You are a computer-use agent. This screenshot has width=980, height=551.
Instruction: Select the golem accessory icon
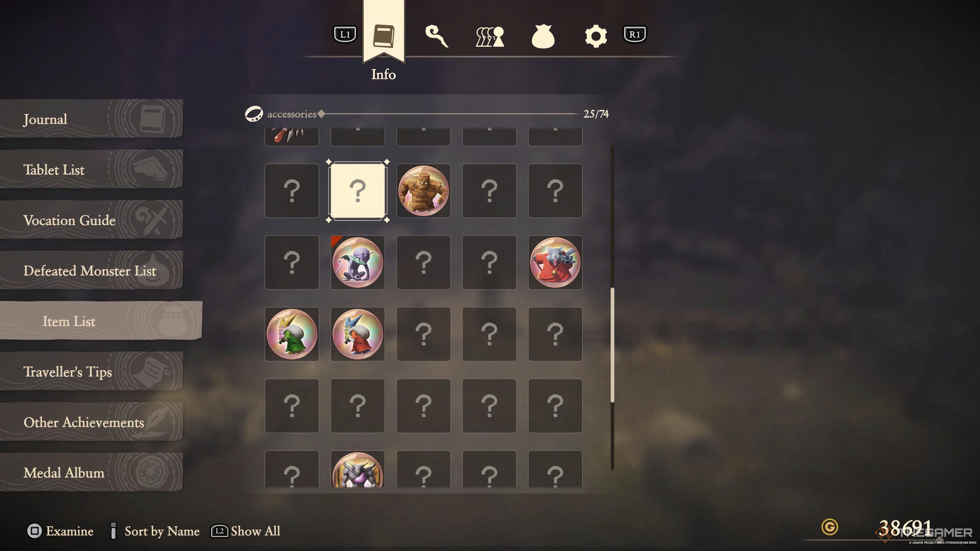[x=423, y=191]
